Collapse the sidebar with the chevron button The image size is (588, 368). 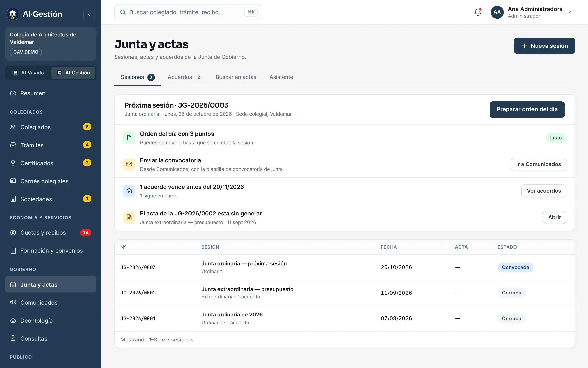[89, 14]
